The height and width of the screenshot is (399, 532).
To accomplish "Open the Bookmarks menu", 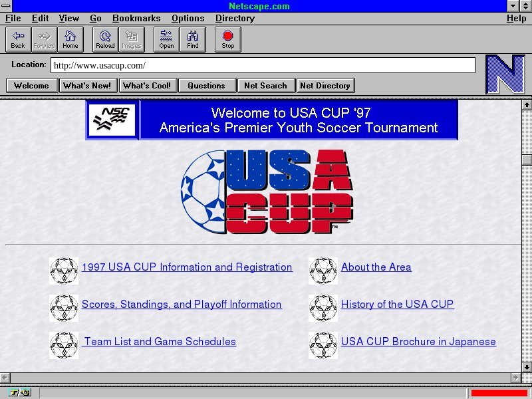I will [136, 19].
